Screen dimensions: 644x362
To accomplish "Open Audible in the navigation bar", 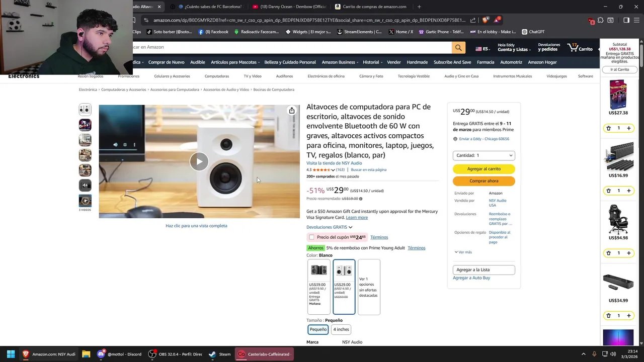I will click(x=197, y=62).
